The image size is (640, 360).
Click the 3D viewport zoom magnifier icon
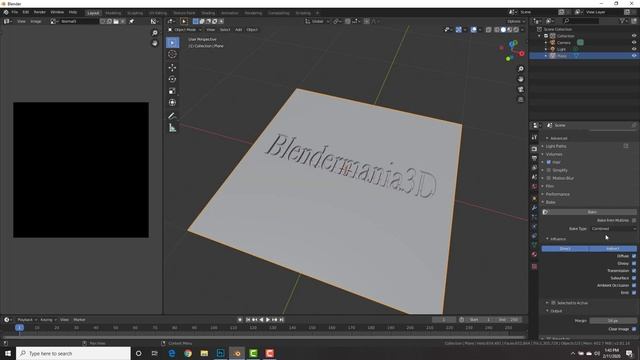tap(521, 69)
